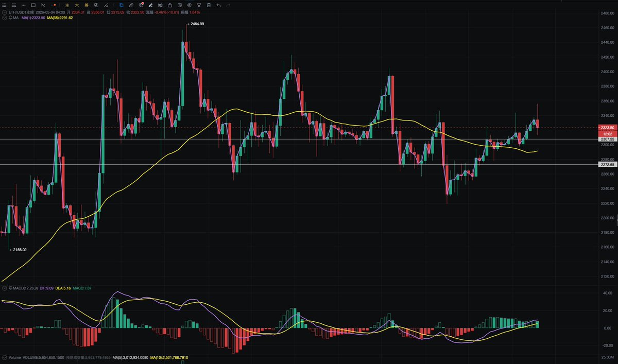This screenshot has height=364, width=618.
Task: Click the MACD(12,26,9) indicator label
Action: (x=24, y=288)
